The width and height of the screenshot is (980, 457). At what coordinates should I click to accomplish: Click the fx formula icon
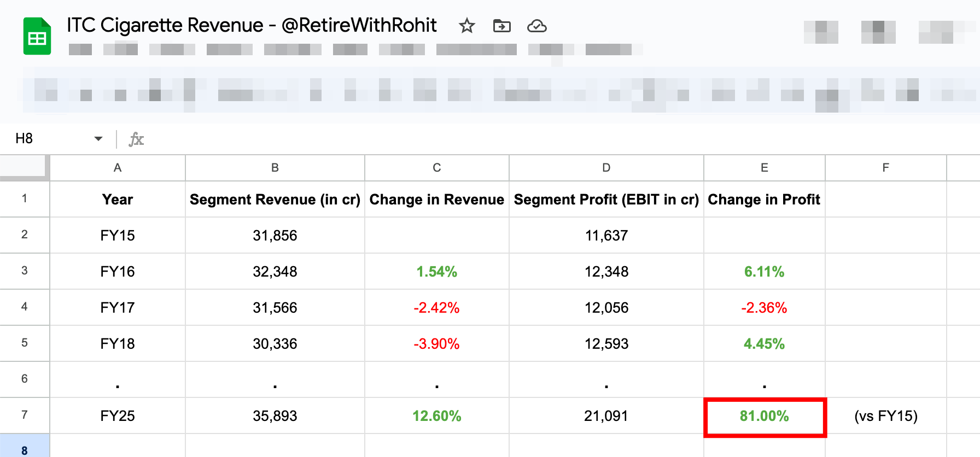[x=136, y=139]
